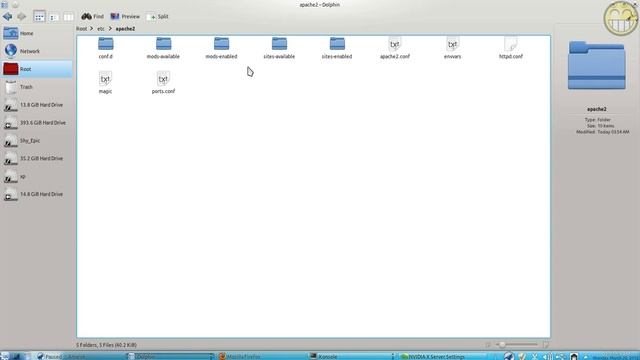Switch to NVIDIA X Server Settings taskbar entry

[x=442, y=356]
